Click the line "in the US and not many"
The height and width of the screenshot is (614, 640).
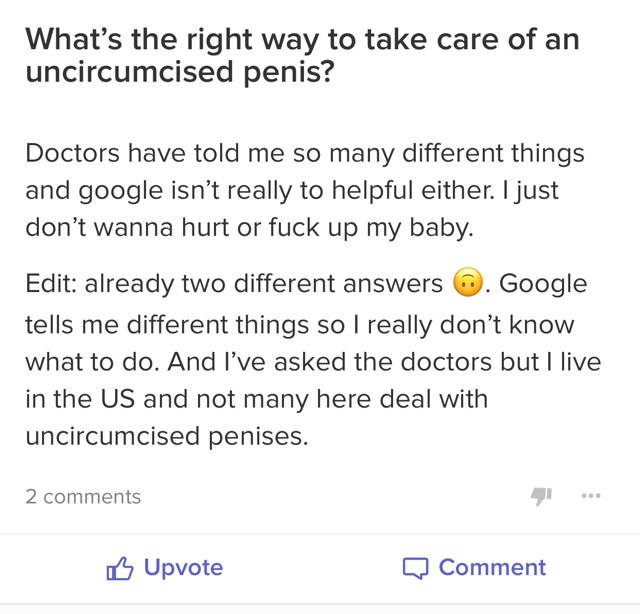[x=257, y=399]
